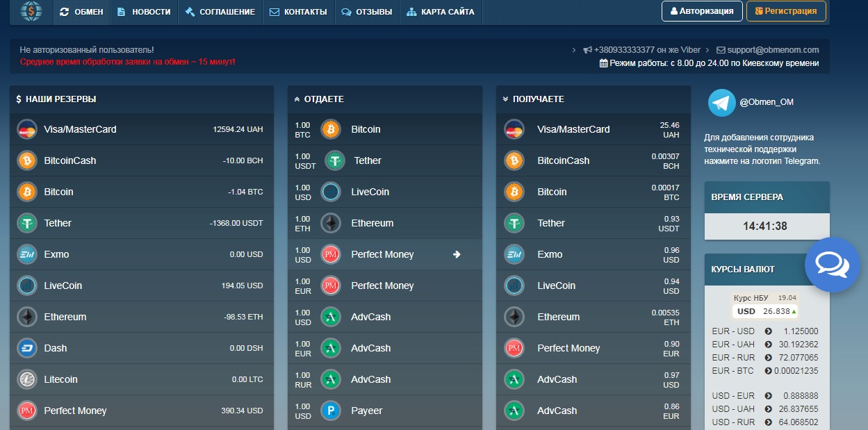Open the Отзывы menu item
This screenshot has height=430, width=868.
click(367, 12)
